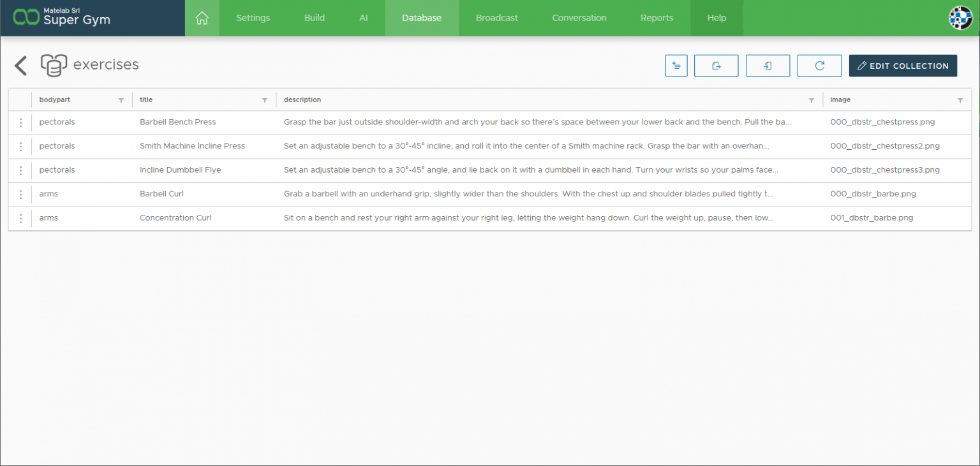
Task: Open filter for the bodypart column
Action: [x=121, y=101]
